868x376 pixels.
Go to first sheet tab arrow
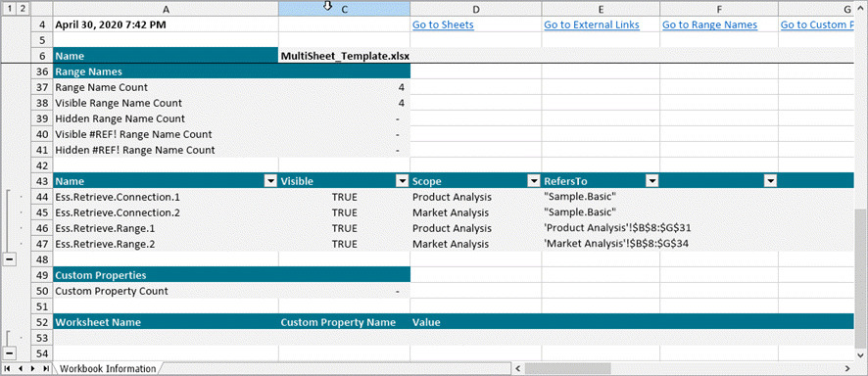coord(8,368)
